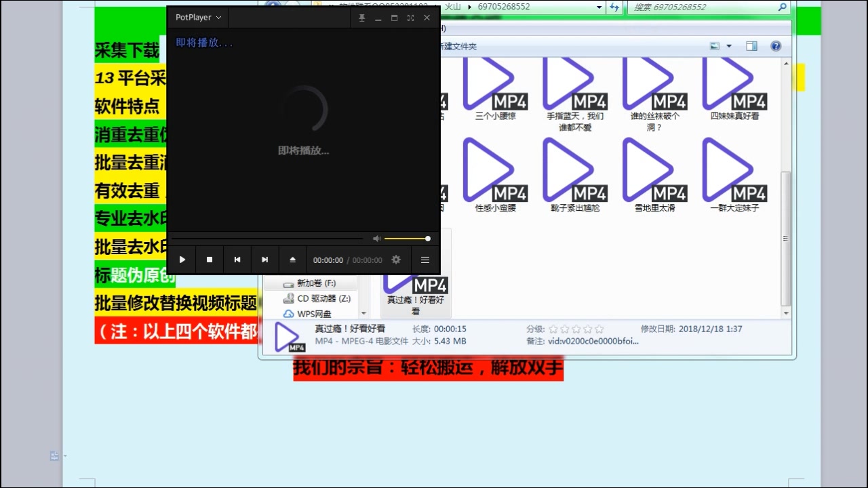Expand the Explorer address bar history dropdown
The height and width of the screenshot is (488, 868).
pos(599,7)
